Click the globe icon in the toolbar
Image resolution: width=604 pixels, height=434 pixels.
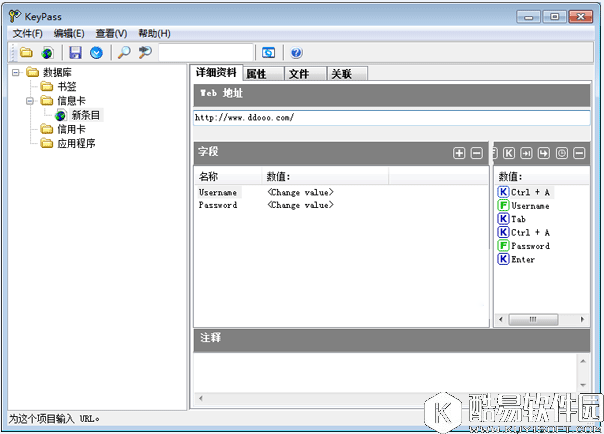tap(47, 53)
